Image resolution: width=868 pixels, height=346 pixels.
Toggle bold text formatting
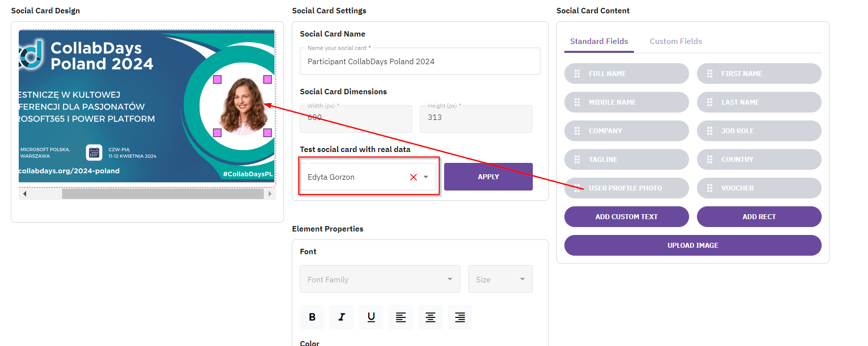[312, 317]
